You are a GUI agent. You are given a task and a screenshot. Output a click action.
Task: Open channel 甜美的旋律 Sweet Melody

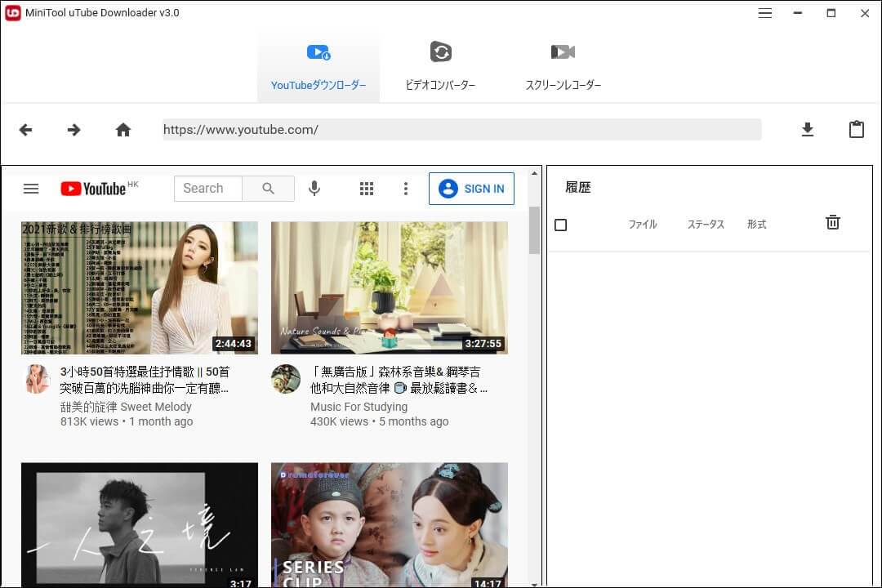[x=126, y=407]
